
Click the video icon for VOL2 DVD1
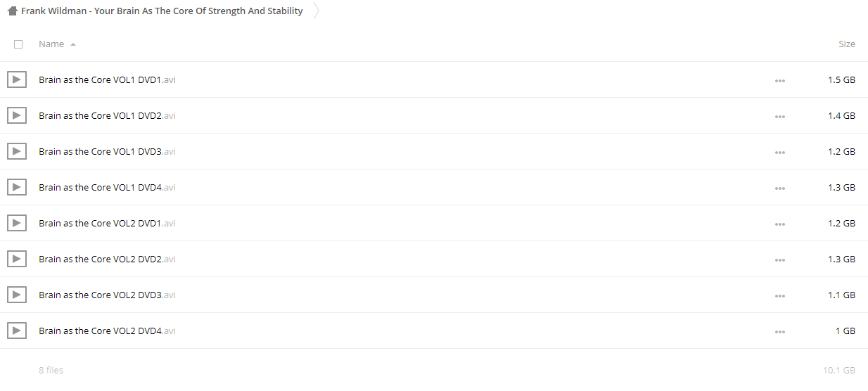pos(17,223)
